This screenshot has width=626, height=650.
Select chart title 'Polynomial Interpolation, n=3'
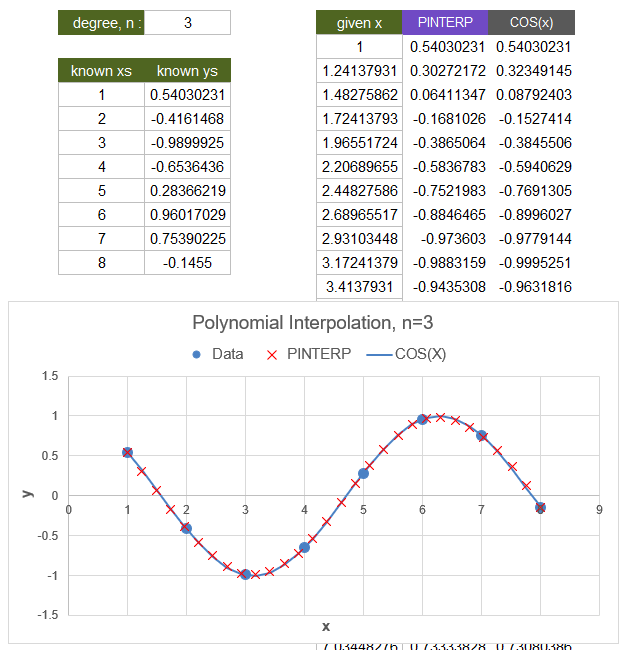pyautogui.click(x=313, y=323)
